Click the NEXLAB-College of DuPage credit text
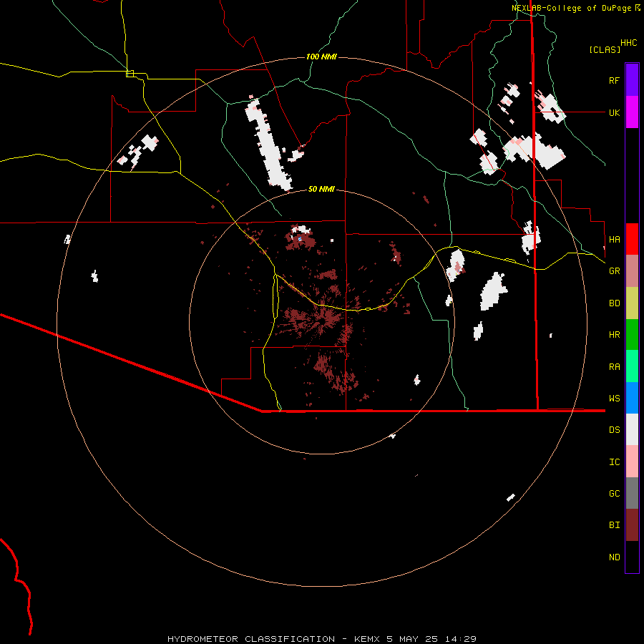Viewport: 644px width, 644px height. click(x=575, y=8)
